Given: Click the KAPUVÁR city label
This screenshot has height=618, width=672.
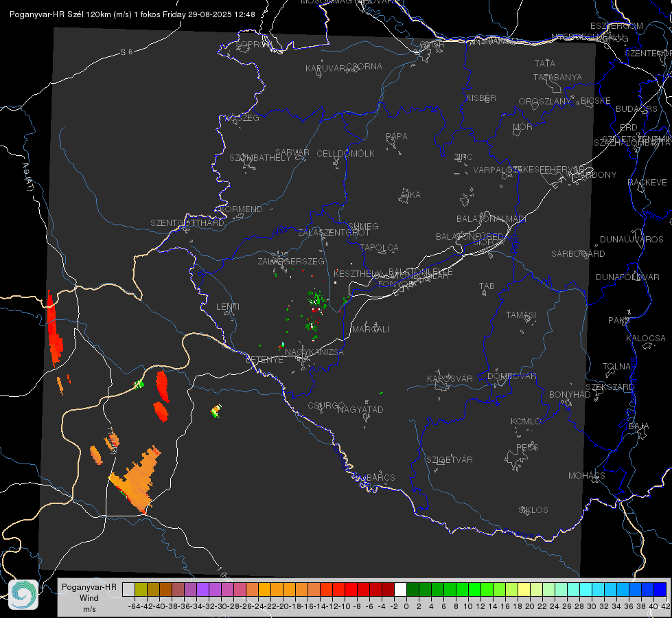Looking at the screenshot, I should 326,68.
